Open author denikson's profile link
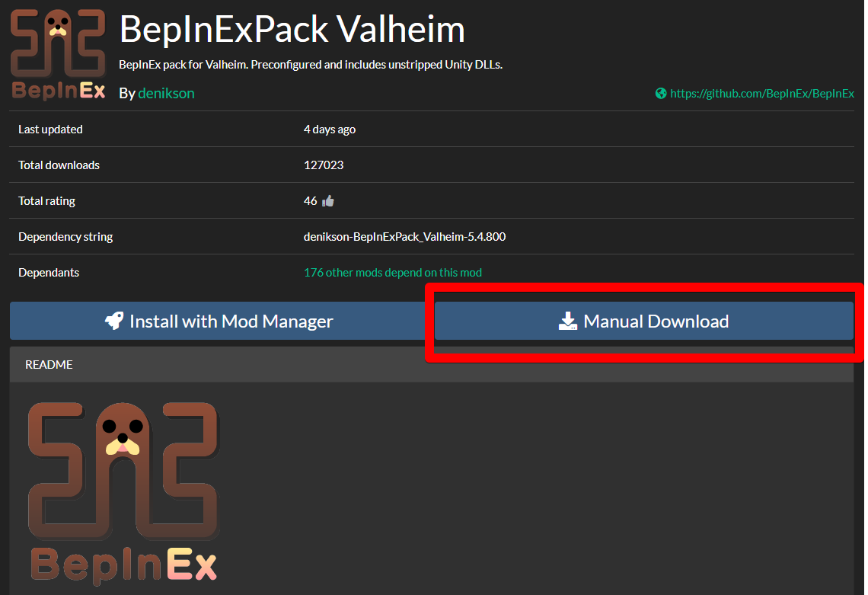Screen dimensions: 868x595 (166, 93)
